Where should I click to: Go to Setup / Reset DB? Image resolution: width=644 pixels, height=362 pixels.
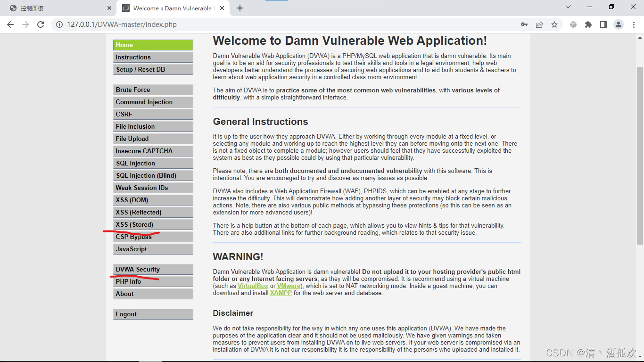coord(153,69)
